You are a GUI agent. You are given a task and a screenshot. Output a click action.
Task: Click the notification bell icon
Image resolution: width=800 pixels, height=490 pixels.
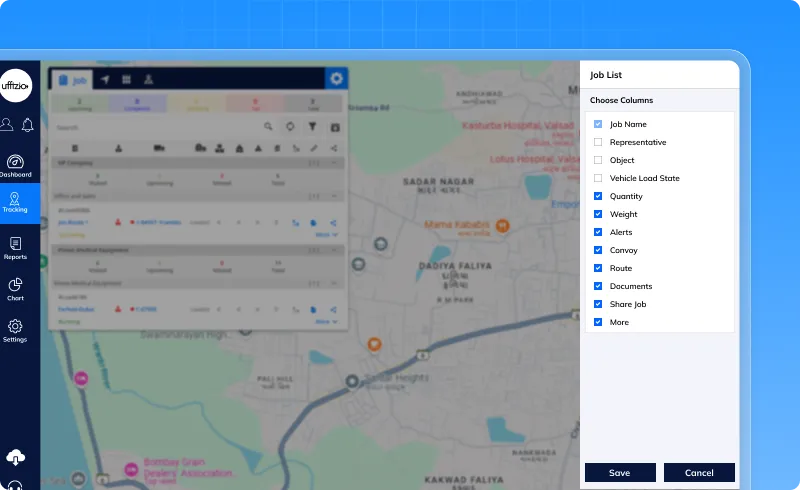(x=28, y=125)
